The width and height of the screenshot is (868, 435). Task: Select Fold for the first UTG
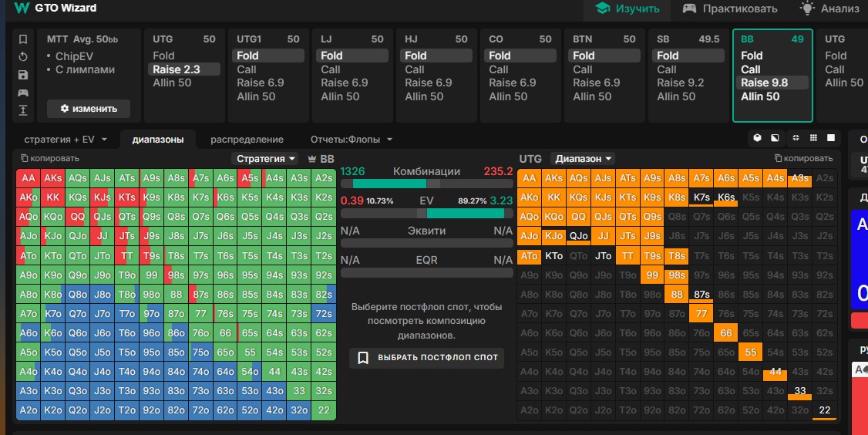tap(163, 56)
